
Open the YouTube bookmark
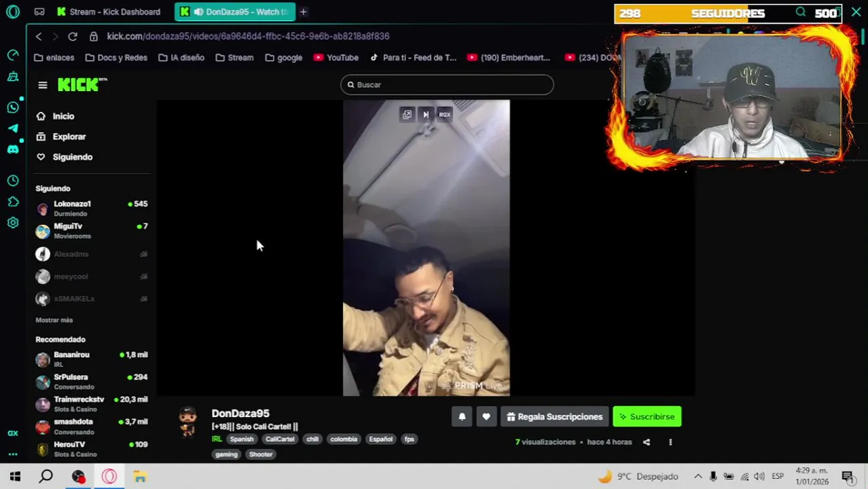click(x=336, y=58)
